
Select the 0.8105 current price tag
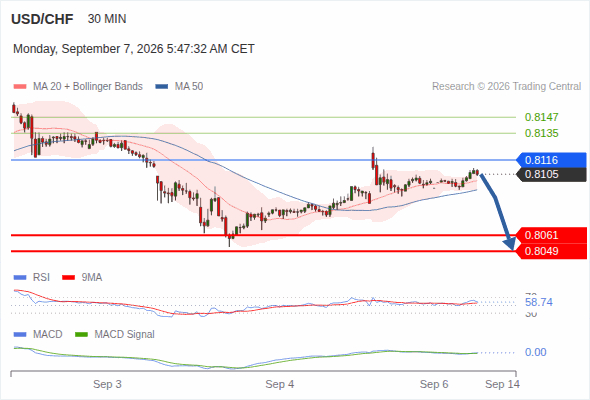(551, 175)
